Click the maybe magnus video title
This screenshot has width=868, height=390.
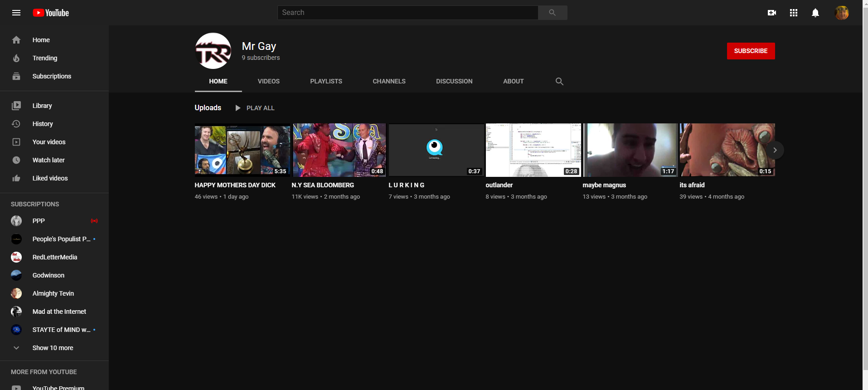[x=604, y=185]
